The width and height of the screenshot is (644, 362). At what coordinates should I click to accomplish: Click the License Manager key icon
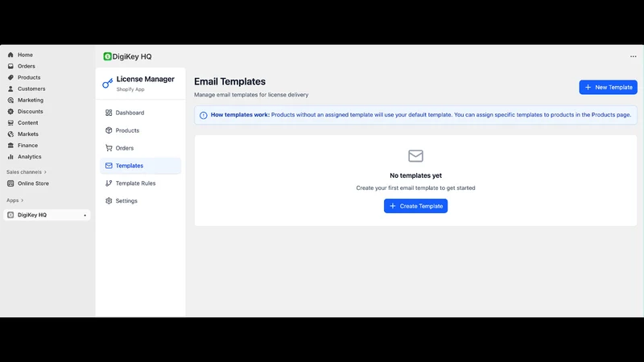click(108, 84)
